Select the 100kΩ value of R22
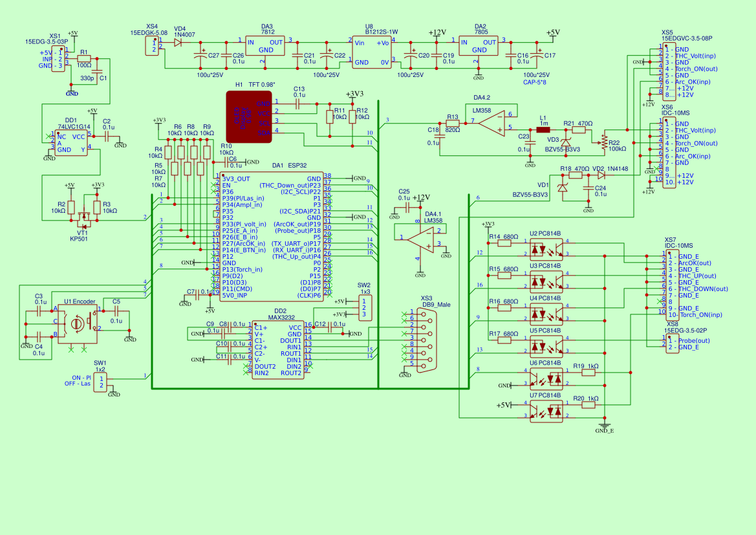Viewport: 756px width, 535px height. [617, 149]
